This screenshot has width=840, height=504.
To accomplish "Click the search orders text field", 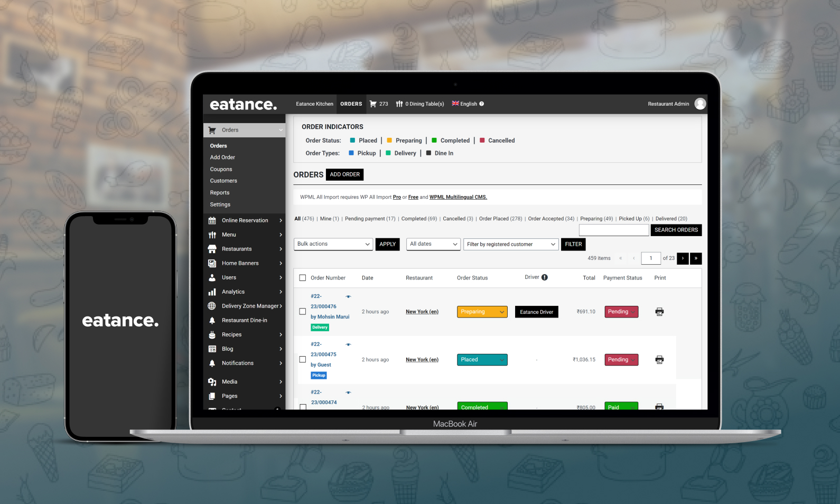I will click(614, 230).
